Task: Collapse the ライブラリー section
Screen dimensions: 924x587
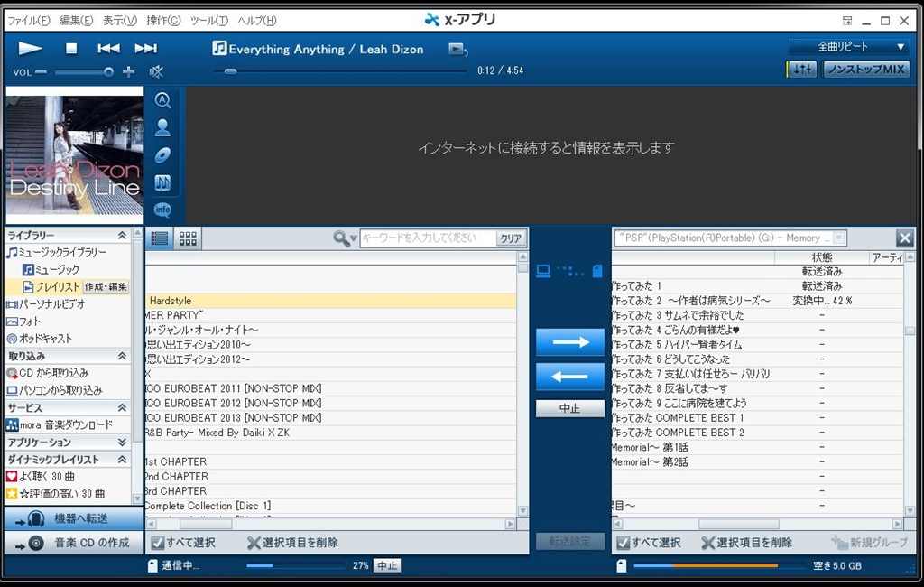Action: pos(122,236)
